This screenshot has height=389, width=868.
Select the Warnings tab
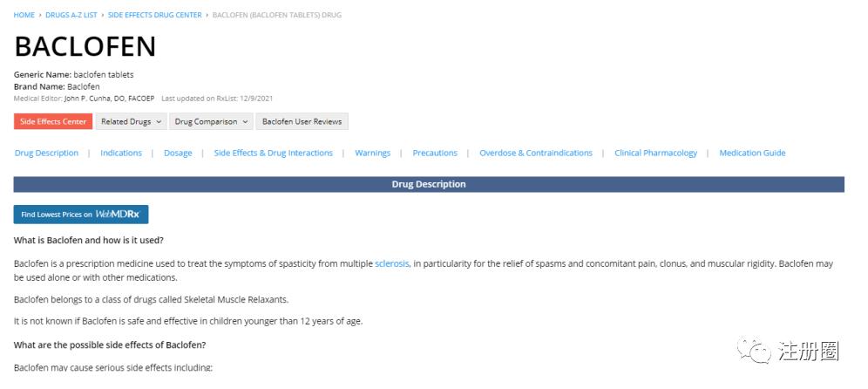point(373,154)
